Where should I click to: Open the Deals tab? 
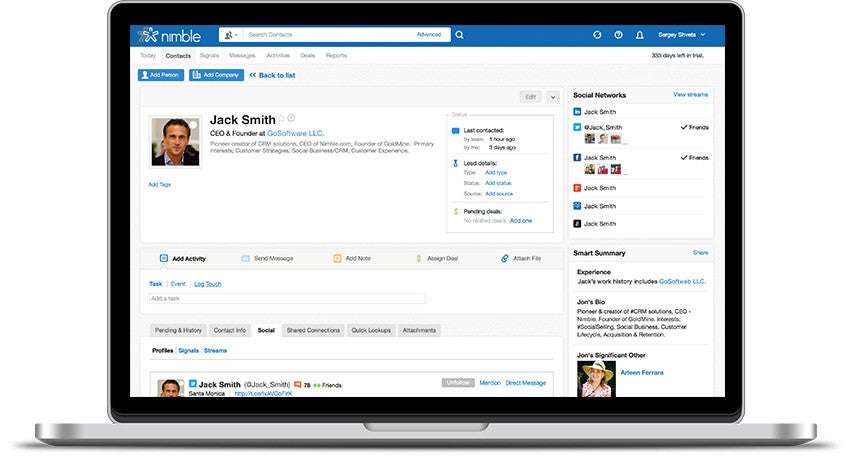[x=308, y=55]
